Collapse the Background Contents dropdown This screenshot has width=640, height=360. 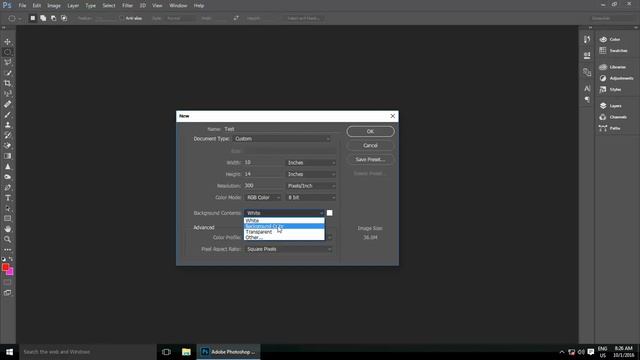pyautogui.click(x=284, y=213)
